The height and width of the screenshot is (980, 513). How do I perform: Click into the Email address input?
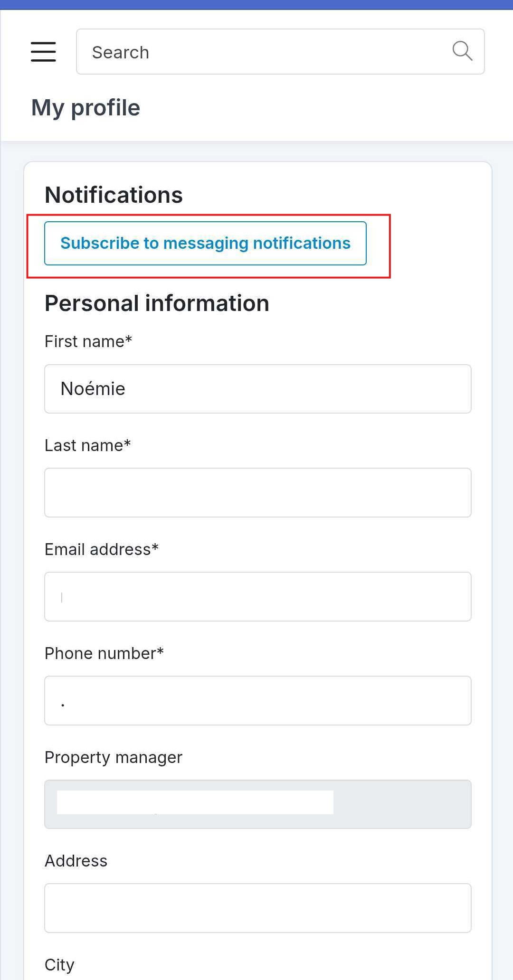(x=258, y=596)
